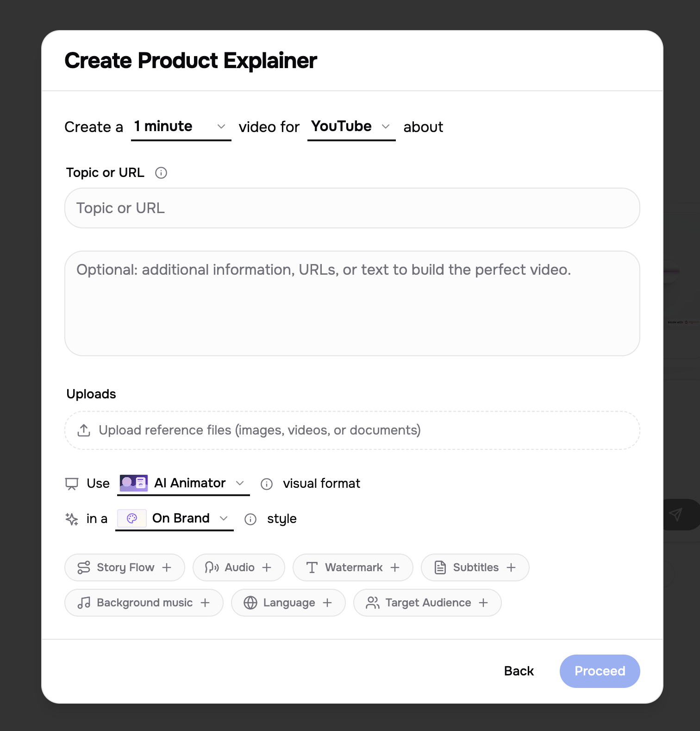700x731 pixels.
Task: Click the info icon beside Topic or URL
Action: coord(161,173)
